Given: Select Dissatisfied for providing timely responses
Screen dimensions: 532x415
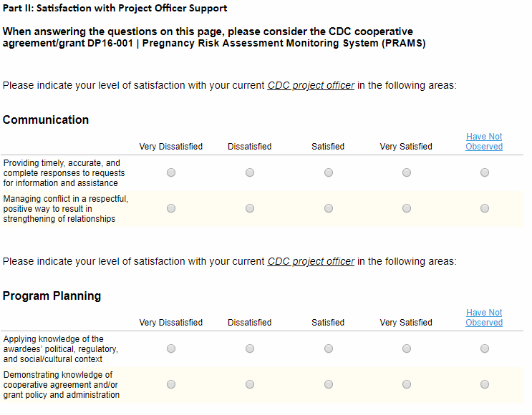Looking at the screenshot, I should click(x=250, y=172).
